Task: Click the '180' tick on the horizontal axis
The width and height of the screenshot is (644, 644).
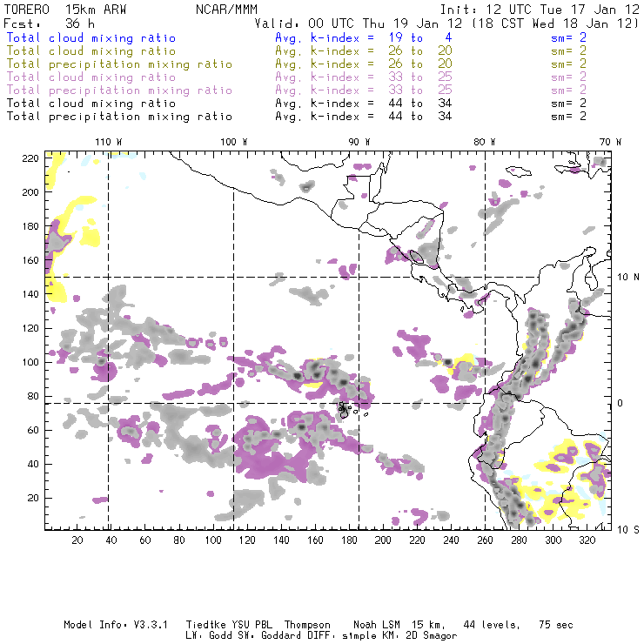Action: (349, 540)
